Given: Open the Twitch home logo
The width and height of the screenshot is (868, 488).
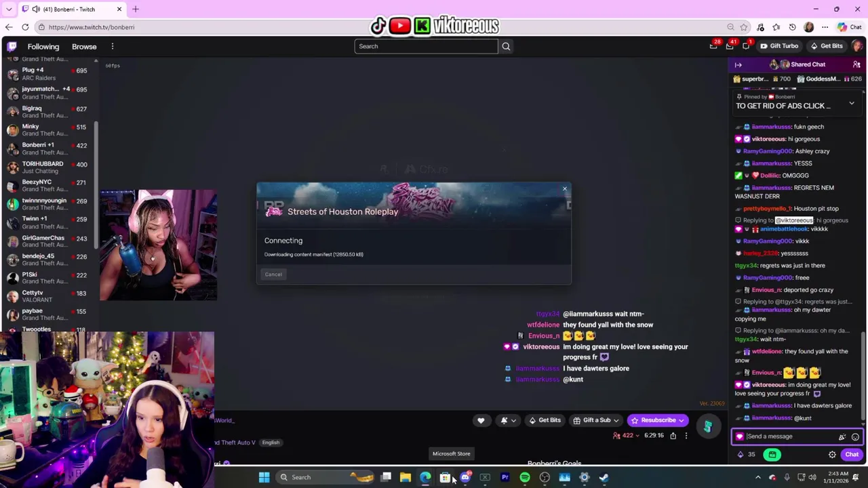Looking at the screenshot, I should point(12,46).
